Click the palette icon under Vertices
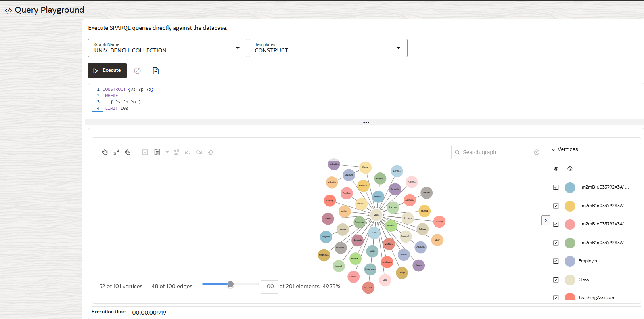The height and width of the screenshot is (319, 644). (570, 169)
